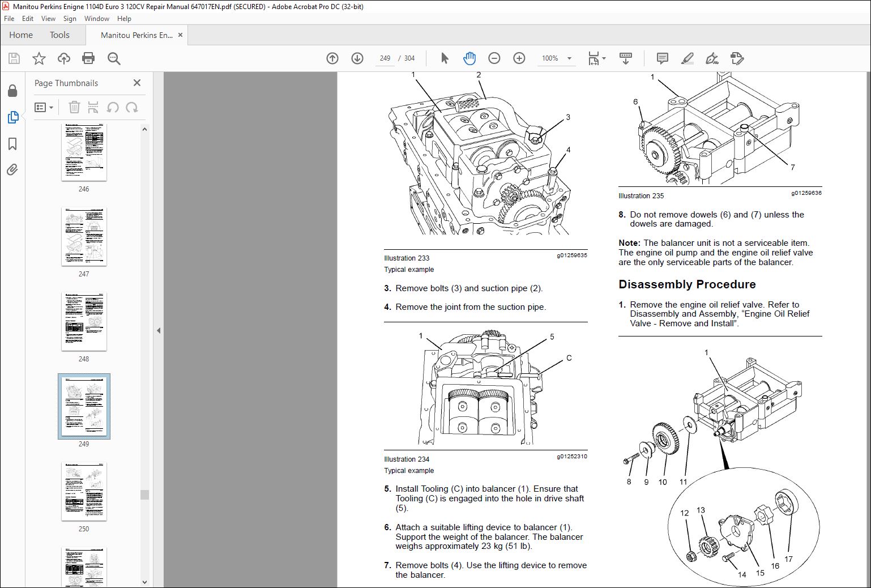Image resolution: width=871 pixels, height=588 pixels.
Task: Select page 250 thumbnail
Action: tap(84, 492)
